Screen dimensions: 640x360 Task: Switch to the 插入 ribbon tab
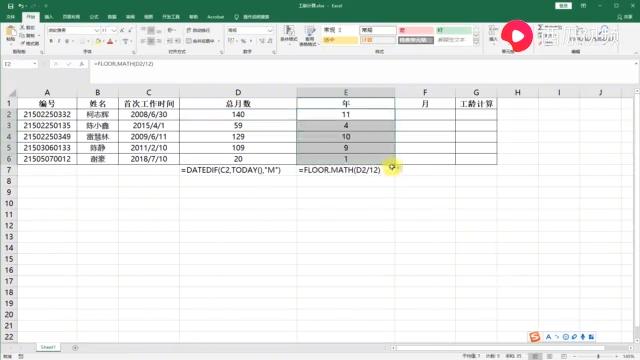[x=49, y=17]
